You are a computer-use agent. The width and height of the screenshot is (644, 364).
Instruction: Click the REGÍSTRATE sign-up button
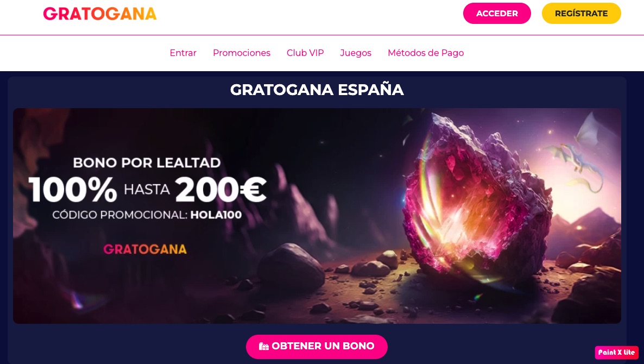581,14
